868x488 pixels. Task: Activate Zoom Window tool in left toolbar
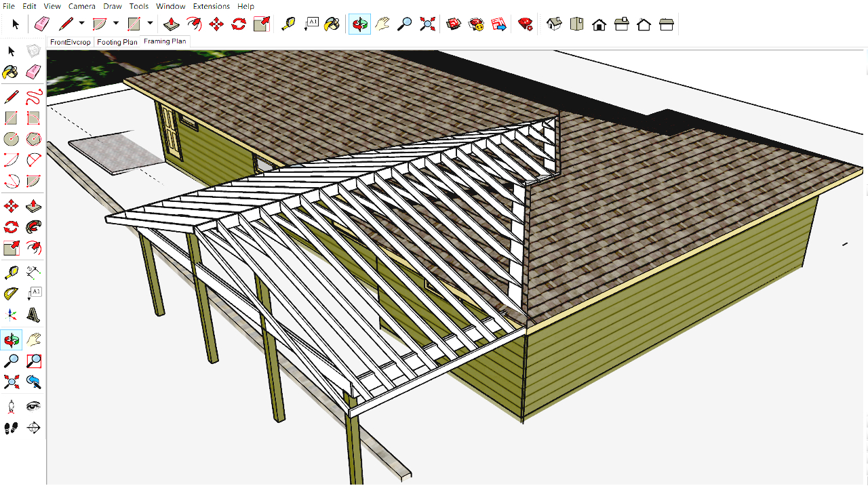coord(33,361)
